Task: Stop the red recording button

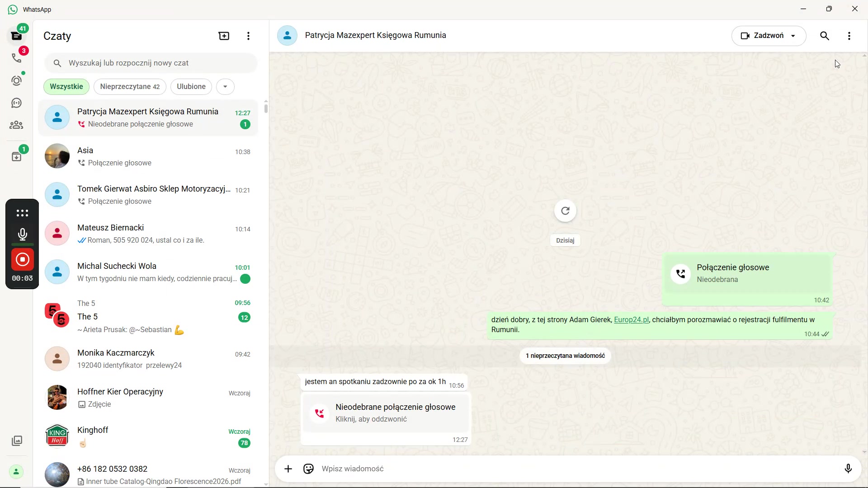Action: pyautogui.click(x=22, y=259)
